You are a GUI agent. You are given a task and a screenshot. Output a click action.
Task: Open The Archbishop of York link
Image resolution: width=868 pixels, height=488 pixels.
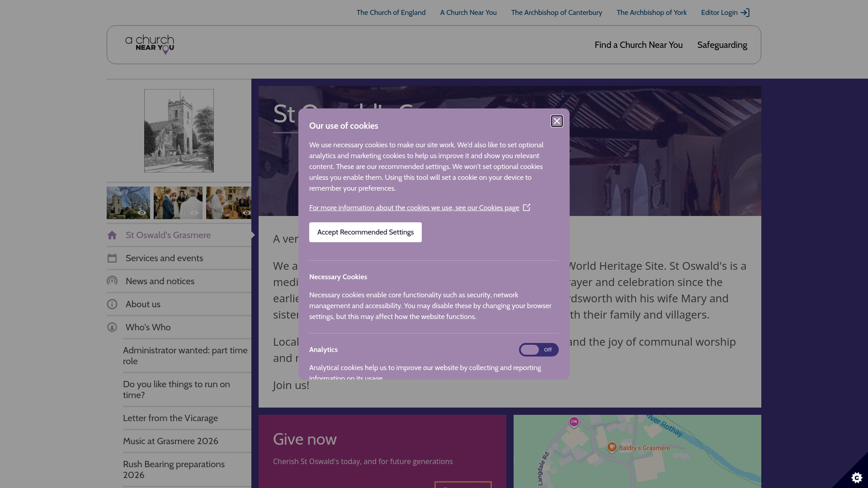click(651, 13)
